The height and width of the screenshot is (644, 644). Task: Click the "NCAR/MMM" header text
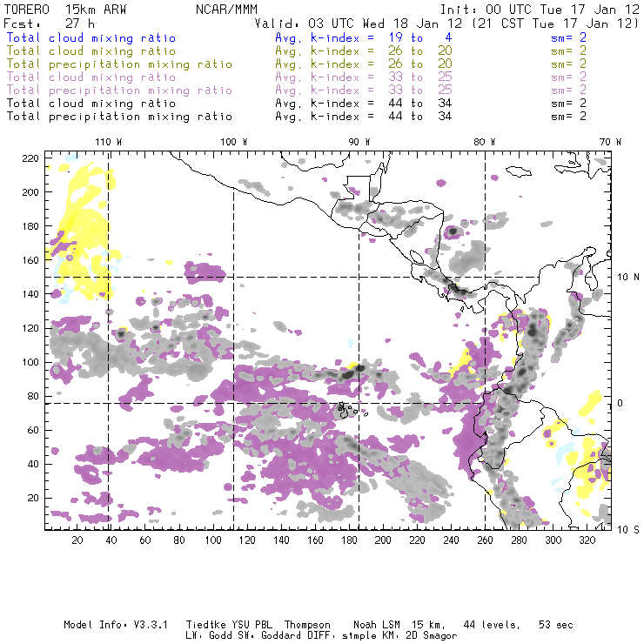click(x=226, y=10)
